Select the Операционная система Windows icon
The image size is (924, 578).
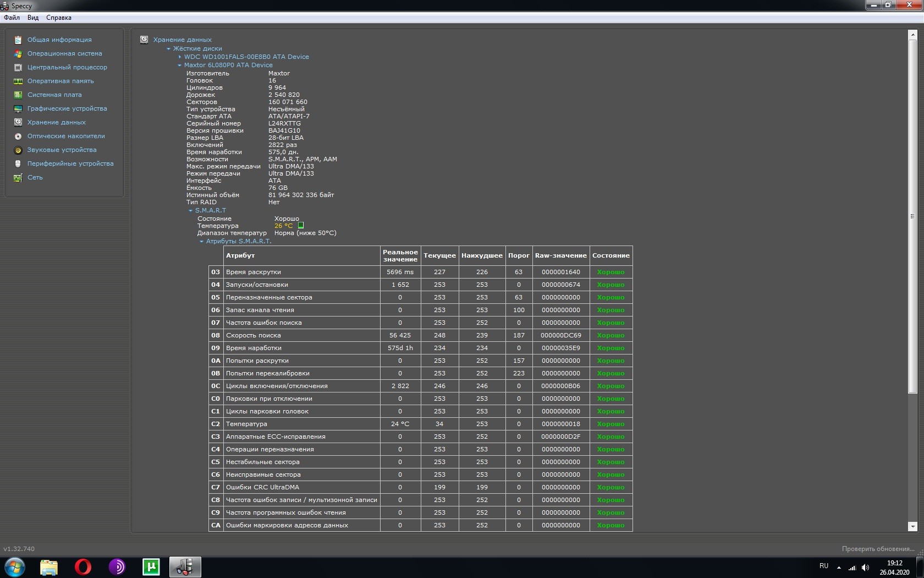tap(18, 53)
